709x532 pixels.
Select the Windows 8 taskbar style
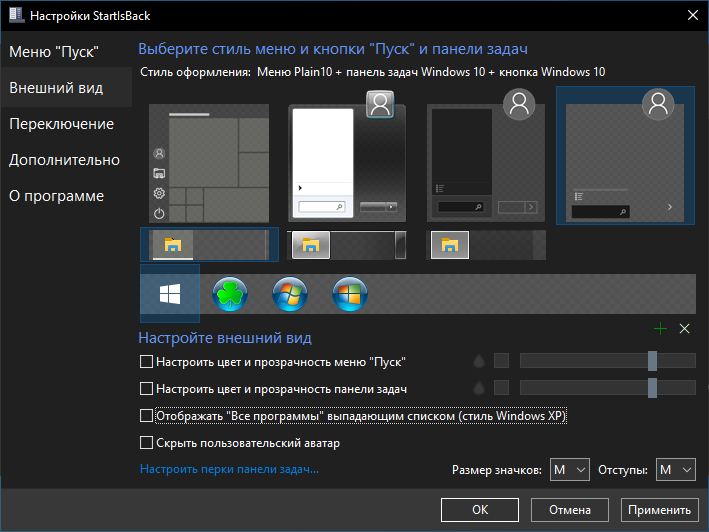click(x=486, y=245)
